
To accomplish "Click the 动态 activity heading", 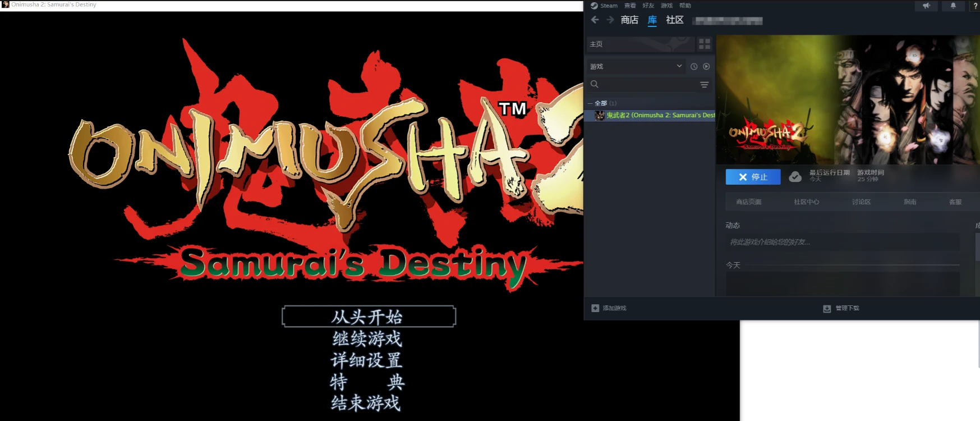I will [x=733, y=225].
